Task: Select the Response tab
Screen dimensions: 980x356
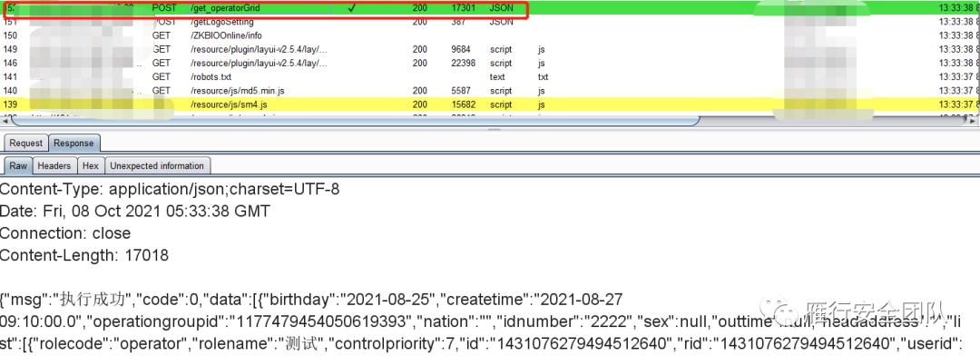Action: tap(73, 143)
